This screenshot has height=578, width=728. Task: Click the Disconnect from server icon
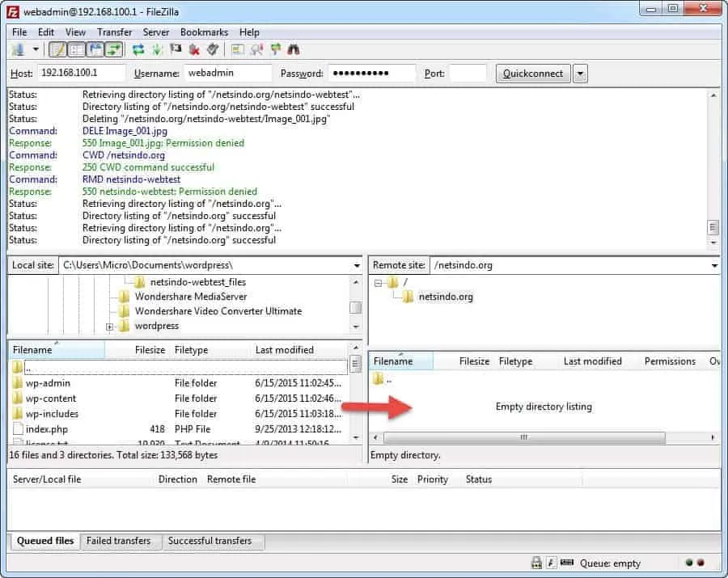[x=194, y=50]
